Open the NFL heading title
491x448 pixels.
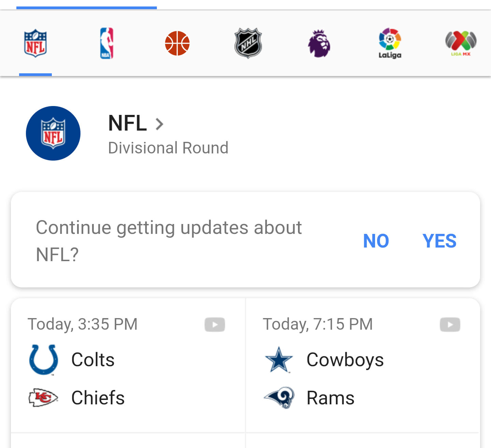point(128,123)
